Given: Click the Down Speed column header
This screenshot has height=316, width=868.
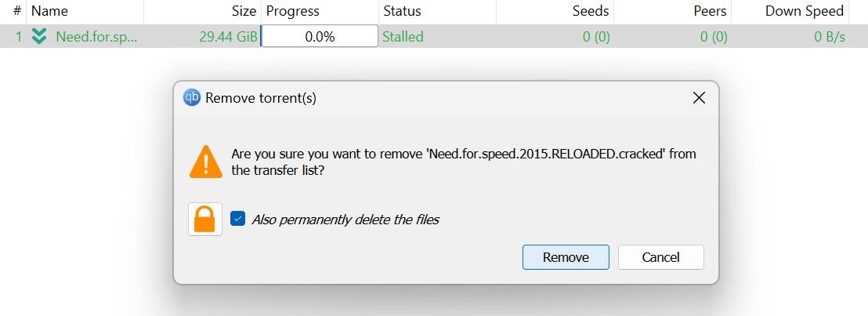Looking at the screenshot, I should [x=808, y=11].
